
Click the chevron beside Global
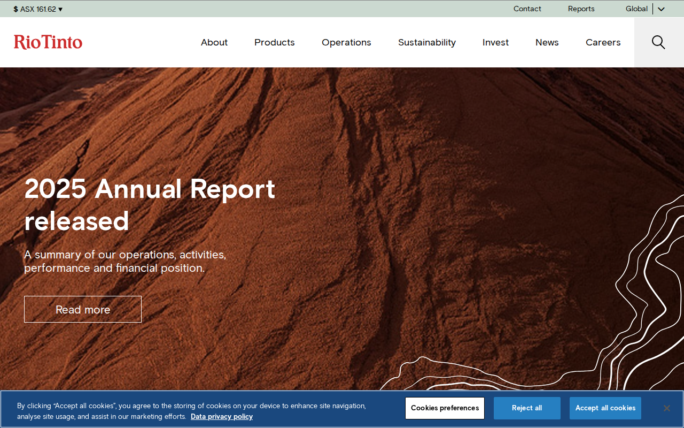(x=661, y=9)
